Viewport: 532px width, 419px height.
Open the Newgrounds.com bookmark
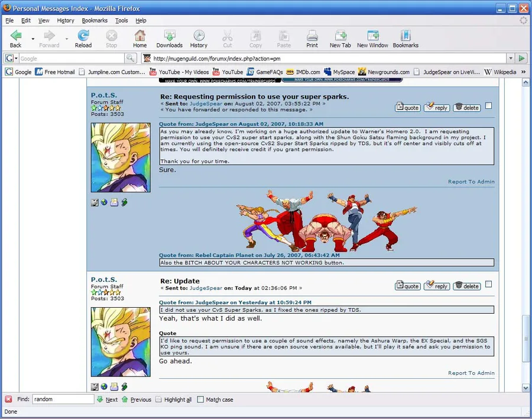384,72
